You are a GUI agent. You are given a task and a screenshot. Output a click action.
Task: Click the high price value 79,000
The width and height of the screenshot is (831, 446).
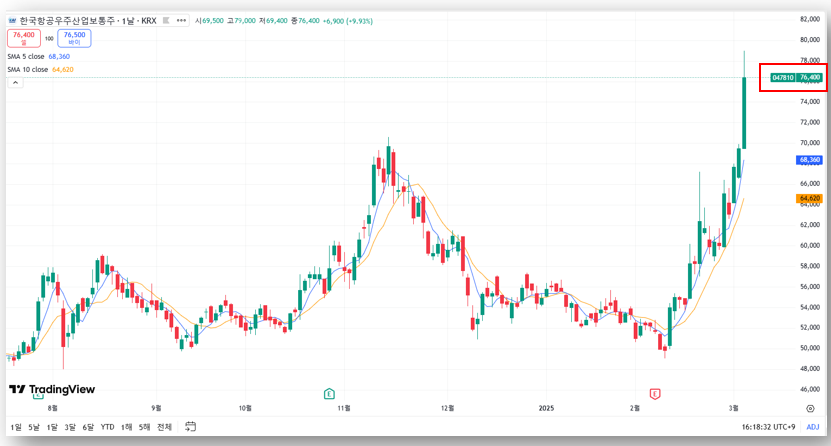[245, 21]
